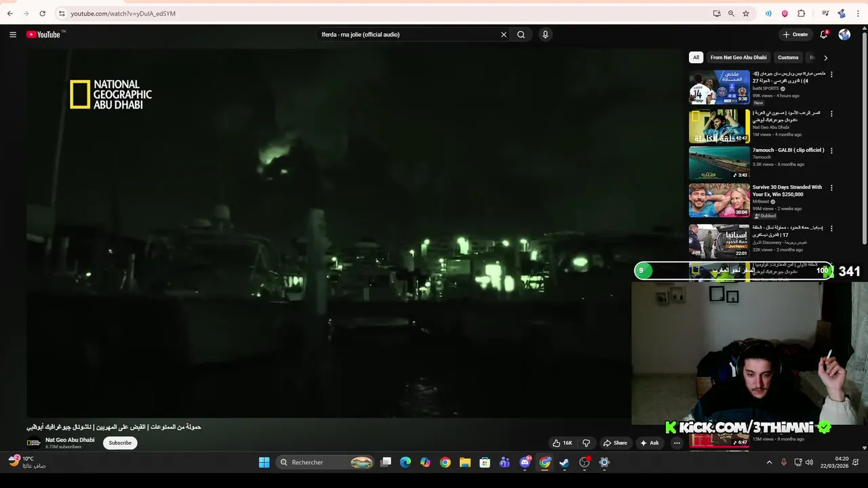Install app icon in address bar
This screenshot has width=868, height=488.
click(717, 14)
